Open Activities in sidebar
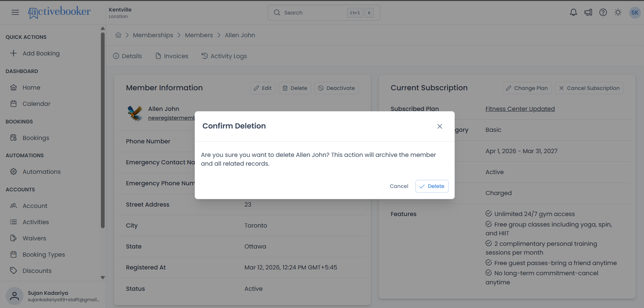This screenshot has width=644, height=308. (x=36, y=222)
